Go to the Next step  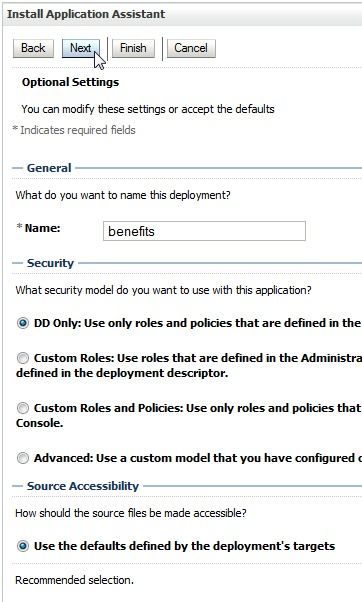pyautogui.click(x=81, y=48)
